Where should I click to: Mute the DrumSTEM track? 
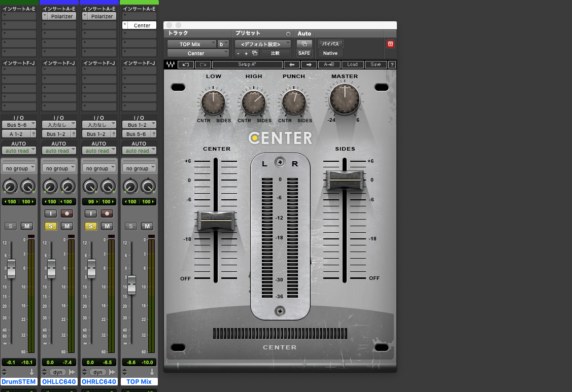coord(26,226)
